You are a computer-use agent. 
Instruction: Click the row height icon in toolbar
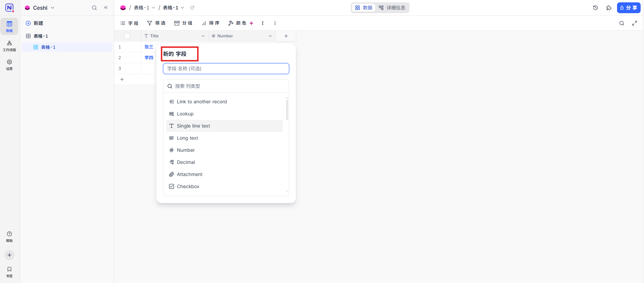[263, 23]
